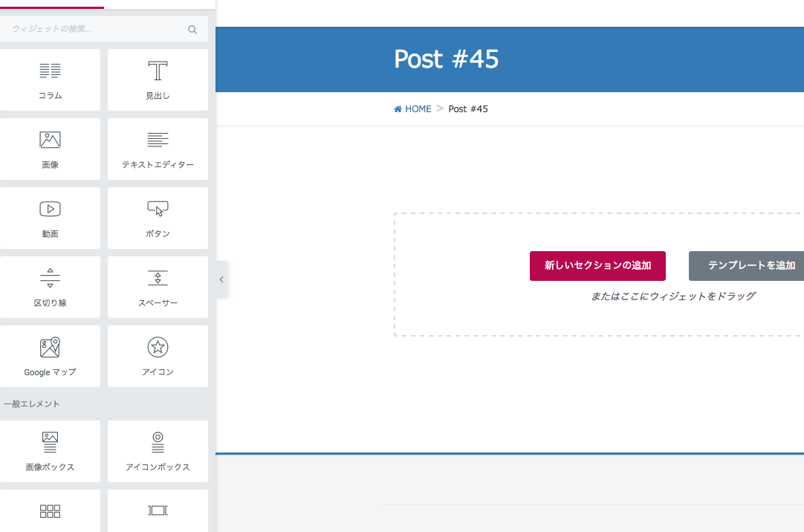Select the 動画 video widget
Viewport: 804px width, 532px height.
pos(51,218)
